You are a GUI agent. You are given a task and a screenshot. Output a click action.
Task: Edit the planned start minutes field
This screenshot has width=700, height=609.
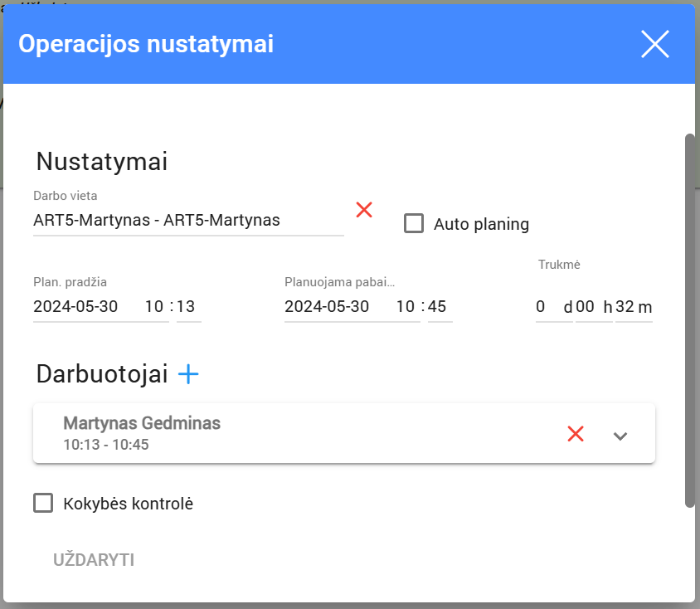click(187, 307)
